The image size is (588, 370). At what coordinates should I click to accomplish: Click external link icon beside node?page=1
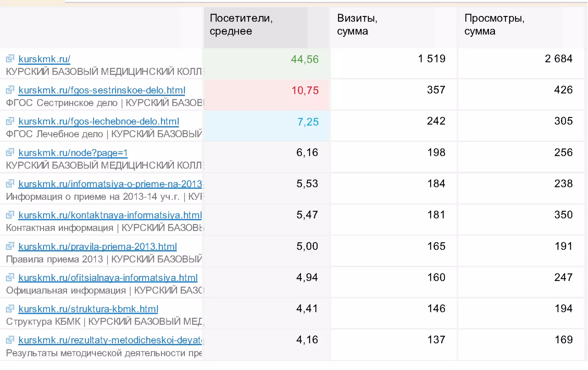click(10, 152)
